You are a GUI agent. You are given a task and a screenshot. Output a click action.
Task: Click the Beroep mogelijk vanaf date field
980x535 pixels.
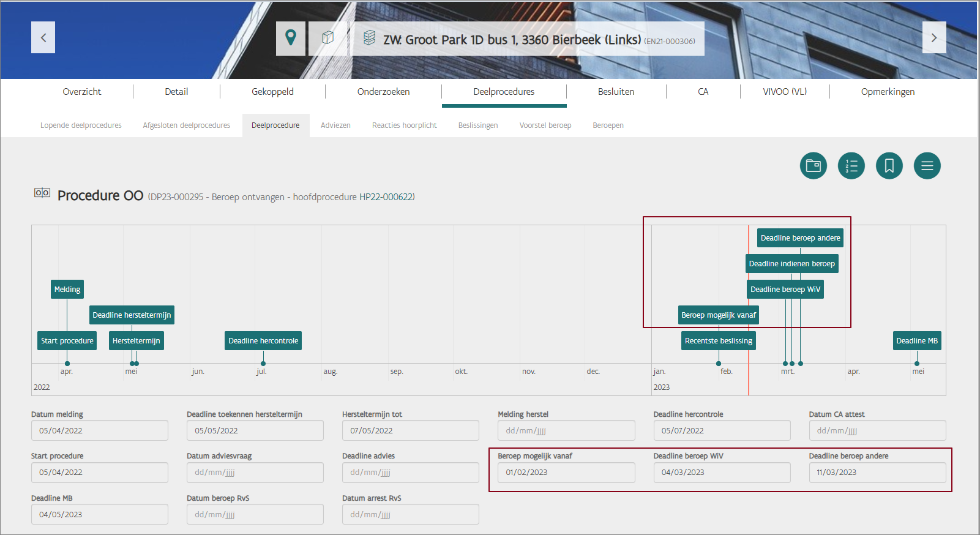[x=566, y=473]
